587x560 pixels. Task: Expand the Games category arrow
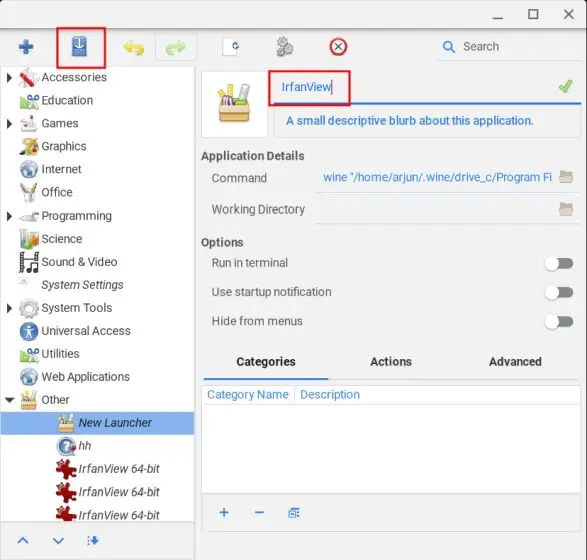(9, 124)
